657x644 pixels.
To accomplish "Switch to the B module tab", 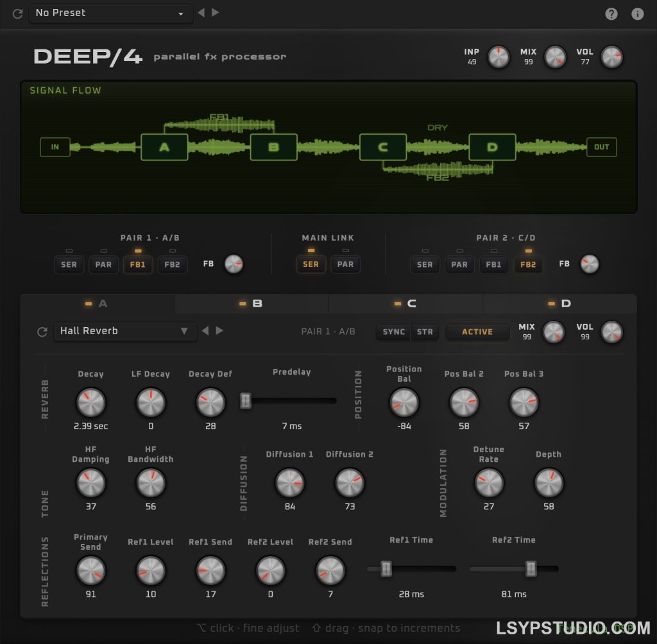I will click(x=251, y=303).
